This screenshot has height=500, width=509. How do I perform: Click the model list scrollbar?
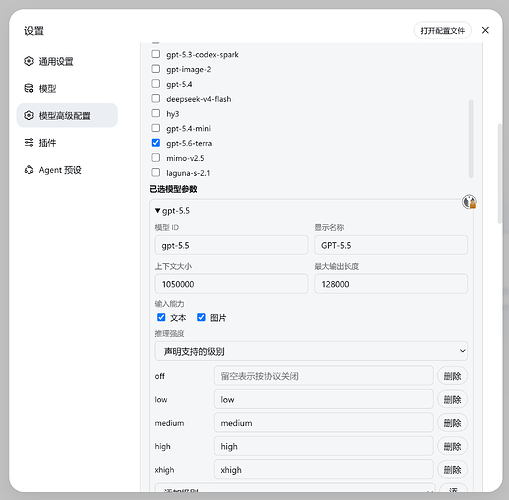(471, 138)
